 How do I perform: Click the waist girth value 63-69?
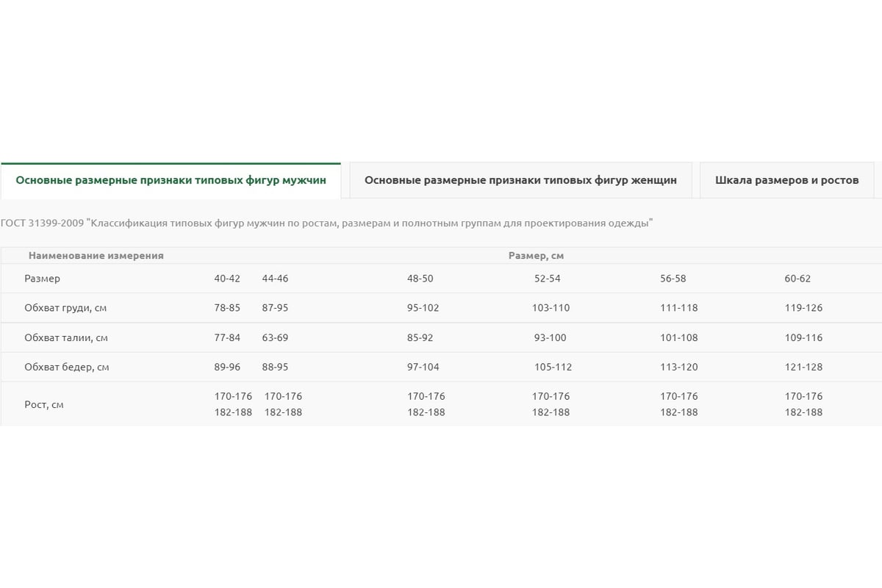[x=275, y=337]
